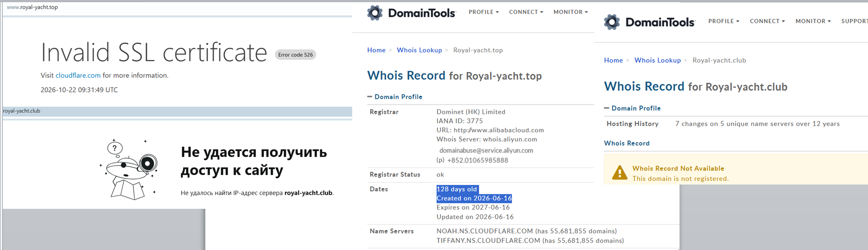
Task: Click the Expires on 2027-06-16 text
Action: (473, 207)
